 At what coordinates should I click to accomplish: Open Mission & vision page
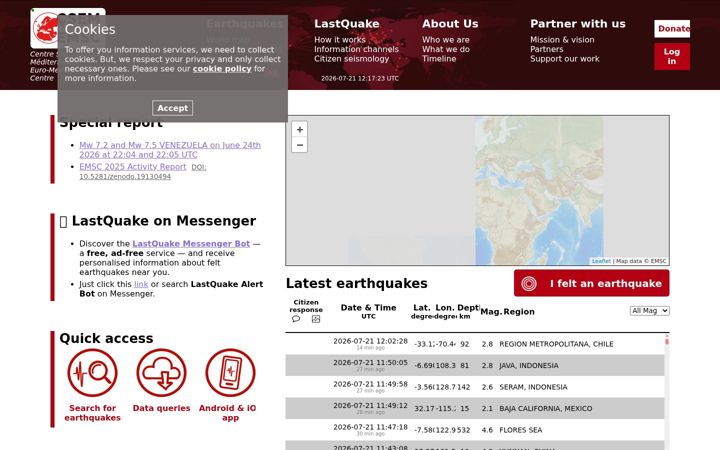coord(562,40)
